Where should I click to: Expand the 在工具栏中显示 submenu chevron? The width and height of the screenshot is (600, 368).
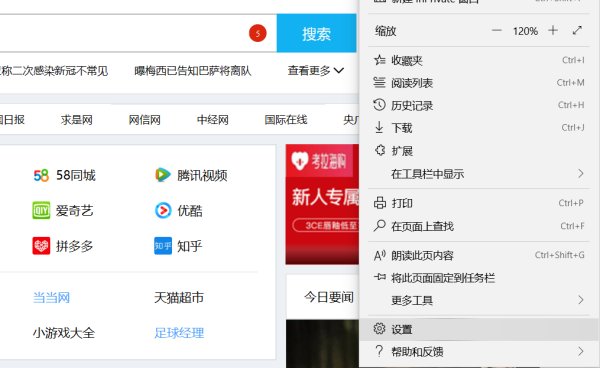pos(581,174)
